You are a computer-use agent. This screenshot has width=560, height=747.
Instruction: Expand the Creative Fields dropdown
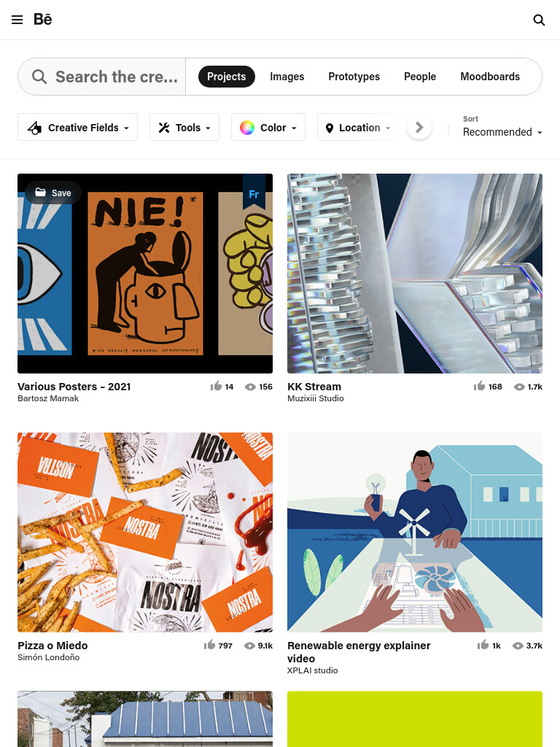click(77, 127)
